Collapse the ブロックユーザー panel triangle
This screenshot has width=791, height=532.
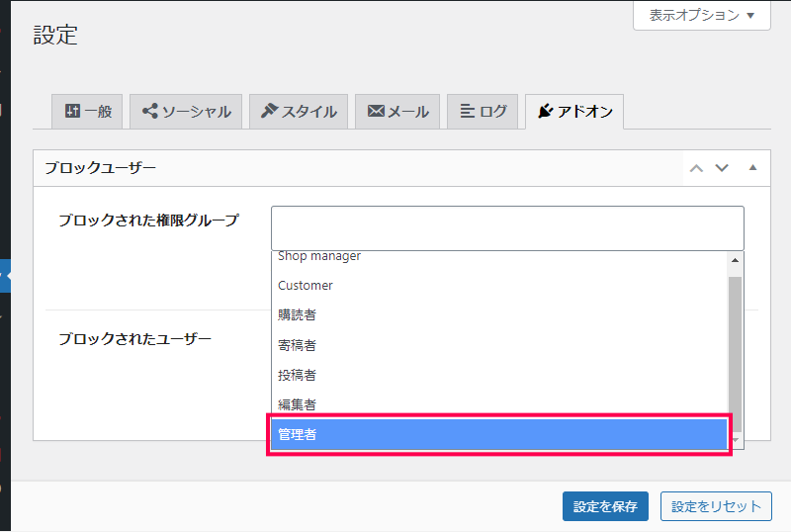752,167
